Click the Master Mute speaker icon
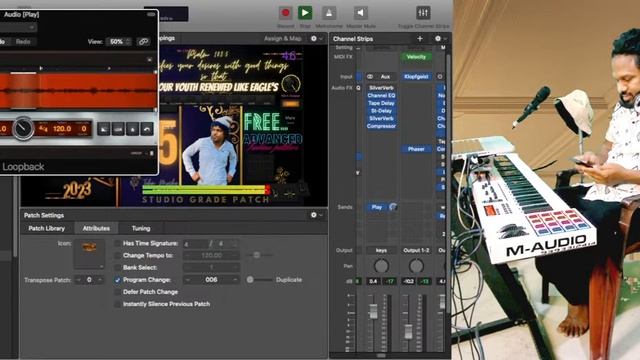 tap(360, 13)
